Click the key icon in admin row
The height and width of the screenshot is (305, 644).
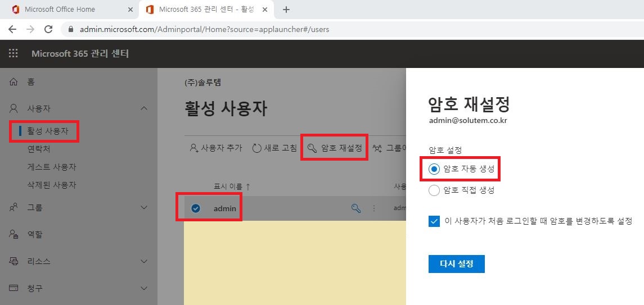(x=356, y=208)
